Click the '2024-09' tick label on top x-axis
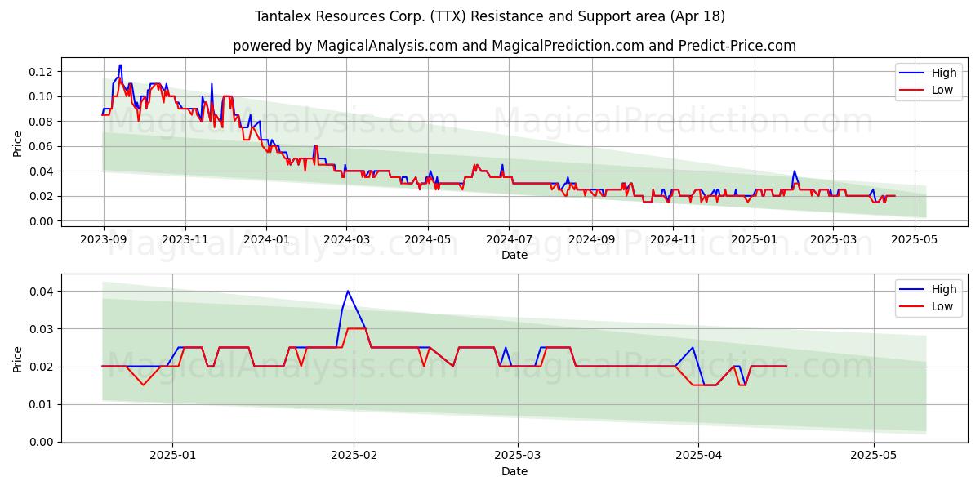Viewport: 980px width, 490px height. 592,239
